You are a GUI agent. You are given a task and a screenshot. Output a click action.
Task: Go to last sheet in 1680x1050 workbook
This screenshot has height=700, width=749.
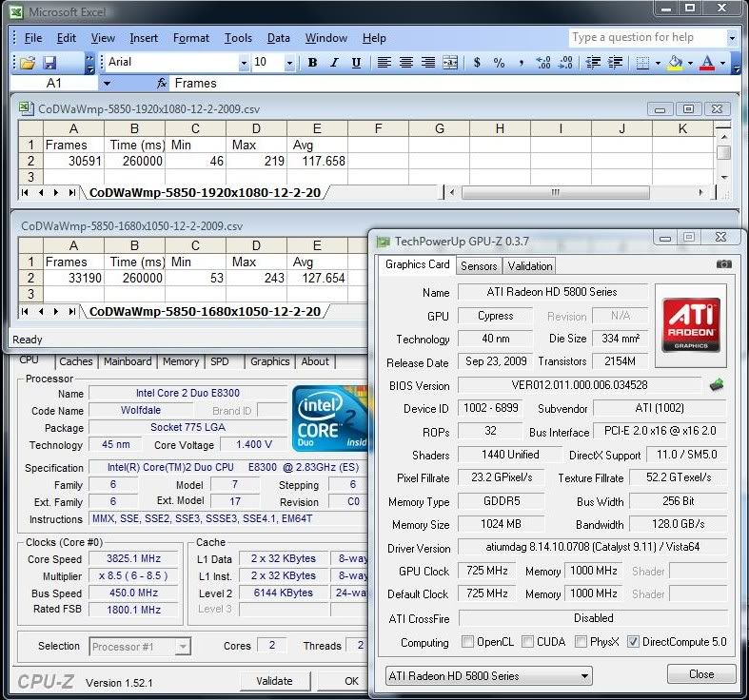pos(71,311)
